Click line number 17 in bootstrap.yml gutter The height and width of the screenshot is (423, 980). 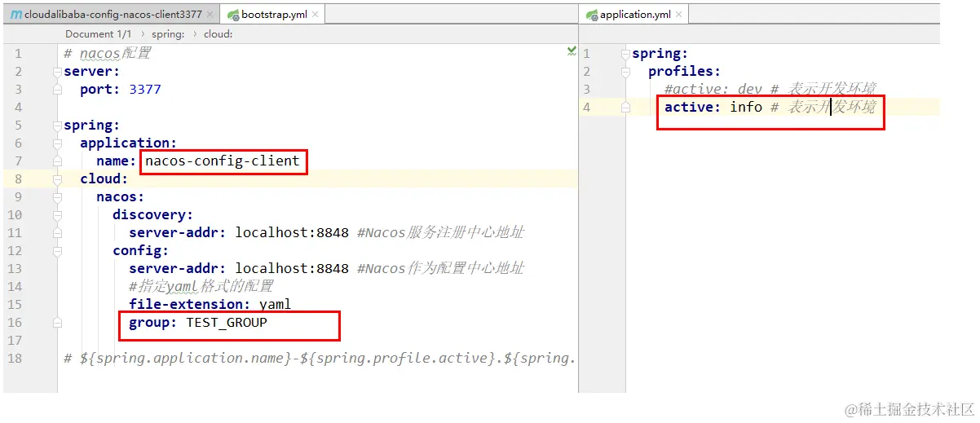coord(15,341)
